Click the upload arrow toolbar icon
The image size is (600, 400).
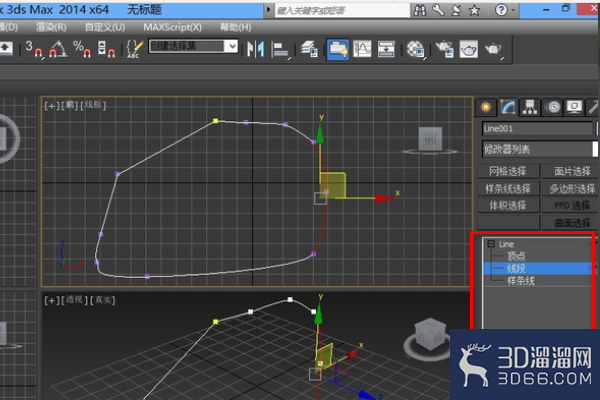coord(5,48)
